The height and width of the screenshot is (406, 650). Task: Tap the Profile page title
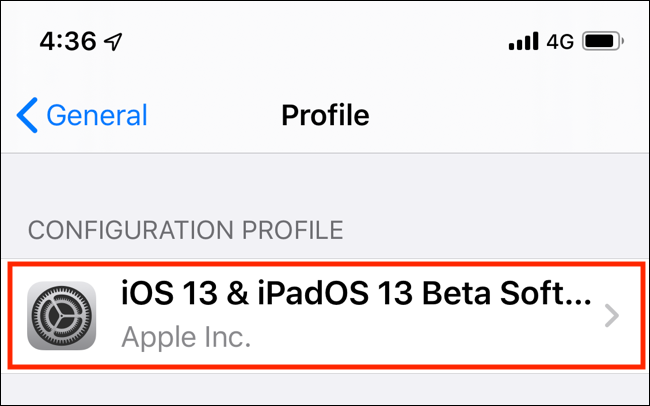coord(325,115)
